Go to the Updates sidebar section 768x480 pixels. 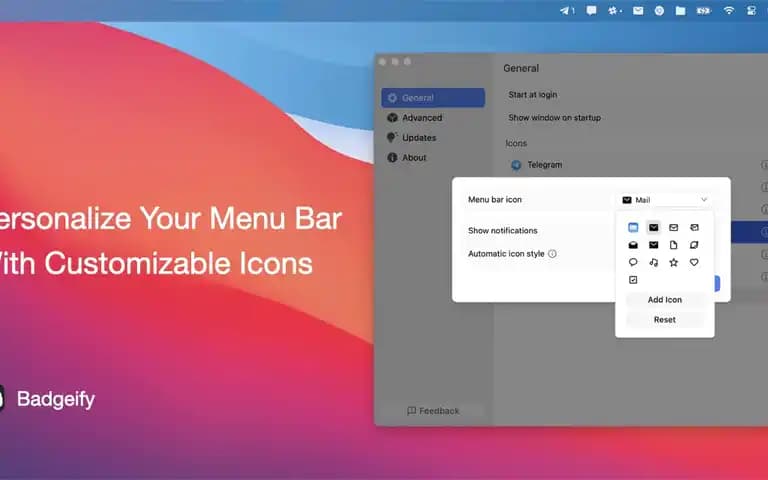[433, 138]
